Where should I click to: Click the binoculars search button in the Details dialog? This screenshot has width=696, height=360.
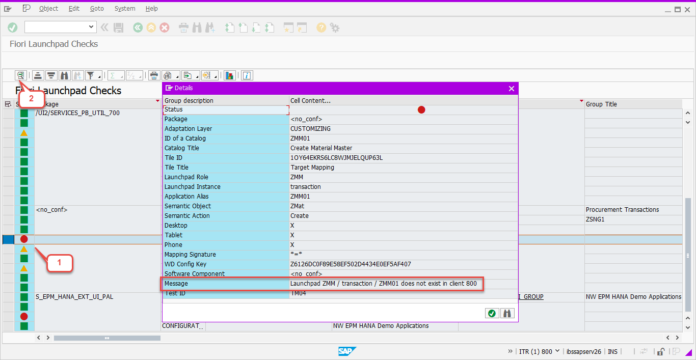point(506,313)
